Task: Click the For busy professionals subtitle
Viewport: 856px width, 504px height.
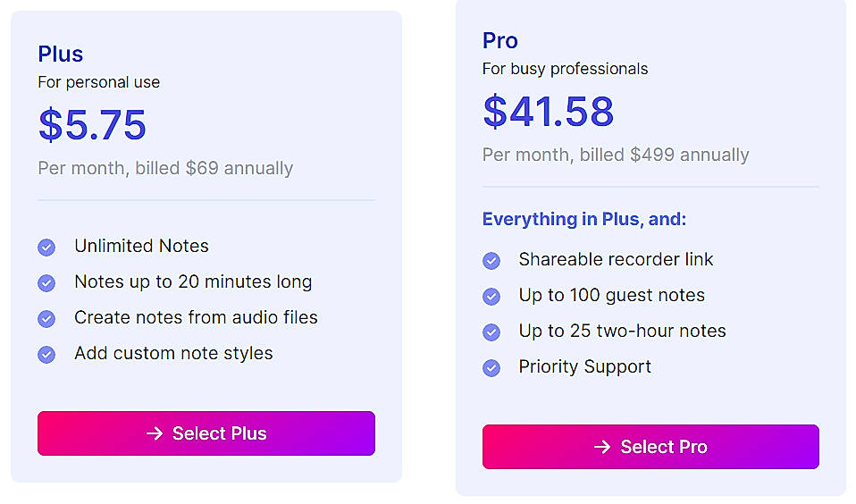Action: click(566, 69)
